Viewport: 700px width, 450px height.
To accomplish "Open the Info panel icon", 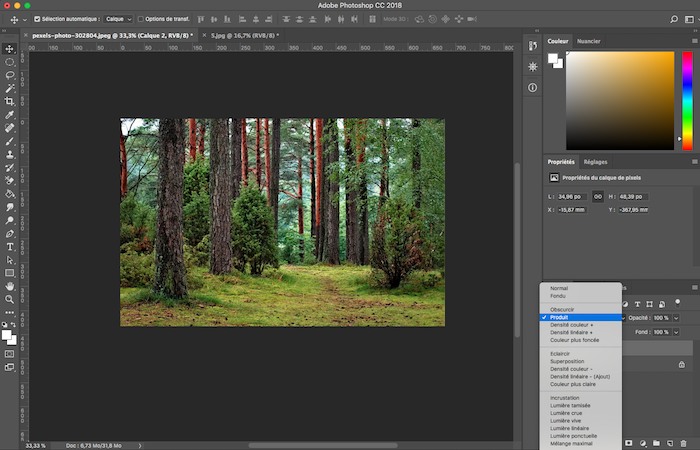I will (x=532, y=88).
